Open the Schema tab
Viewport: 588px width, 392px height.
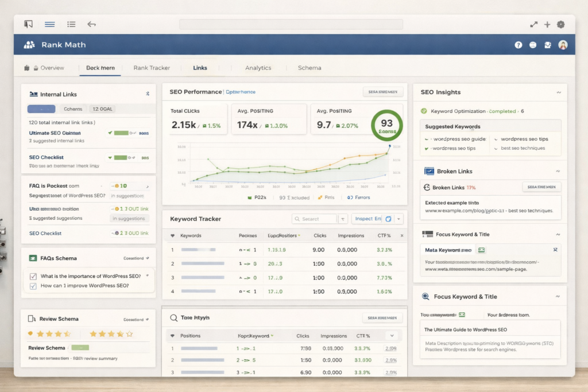coord(309,67)
